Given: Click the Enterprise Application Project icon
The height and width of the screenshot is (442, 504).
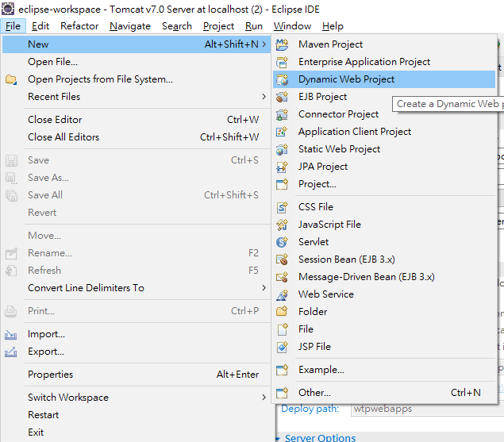Looking at the screenshot, I should pos(283,62).
